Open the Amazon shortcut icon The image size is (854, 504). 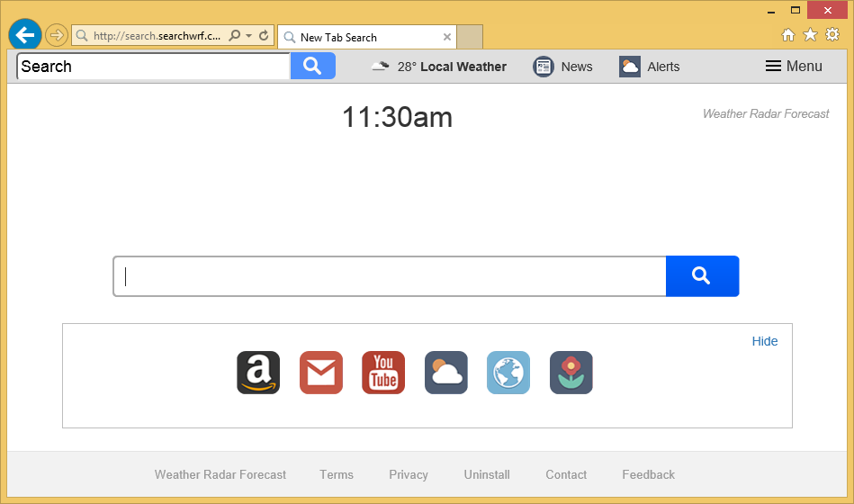pyautogui.click(x=258, y=373)
